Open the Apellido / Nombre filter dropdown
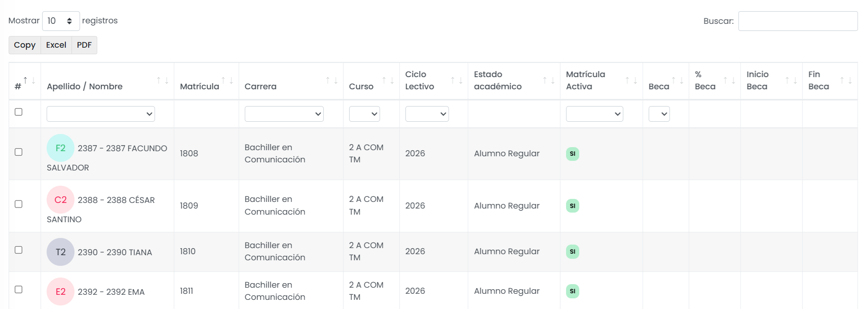The height and width of the screenshot is (309, 868). 101,114
